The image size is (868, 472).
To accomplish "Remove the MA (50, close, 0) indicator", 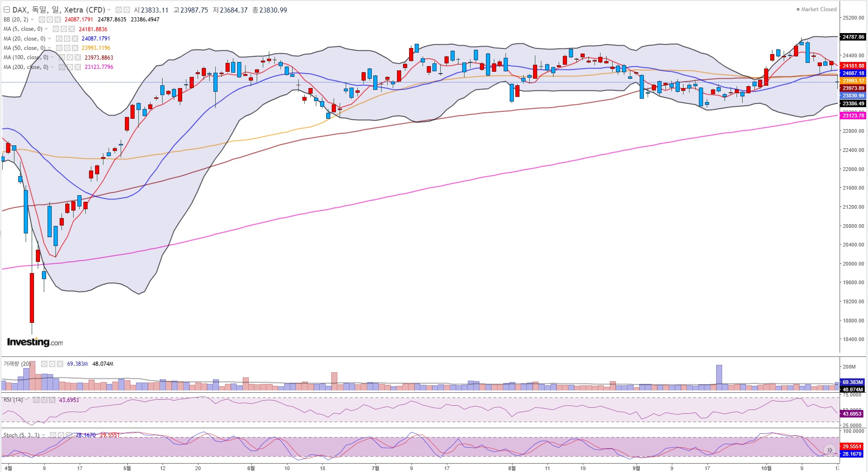I will (x=75, y=48).
